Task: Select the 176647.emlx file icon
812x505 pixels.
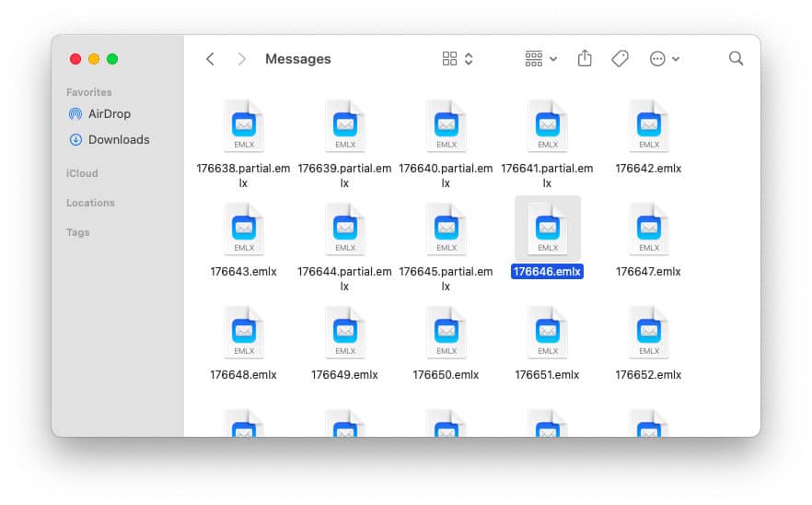Action: pyautogui.click(x=649, y=229)
